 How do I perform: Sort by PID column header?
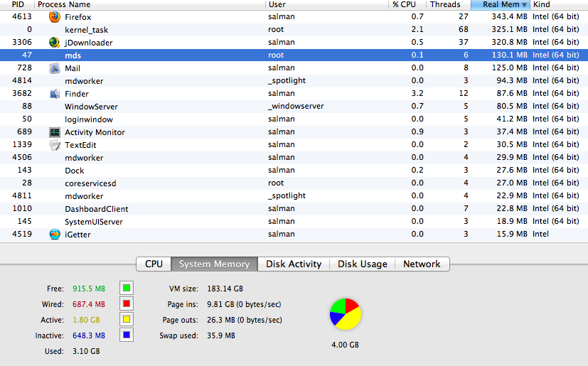(18, 4)
